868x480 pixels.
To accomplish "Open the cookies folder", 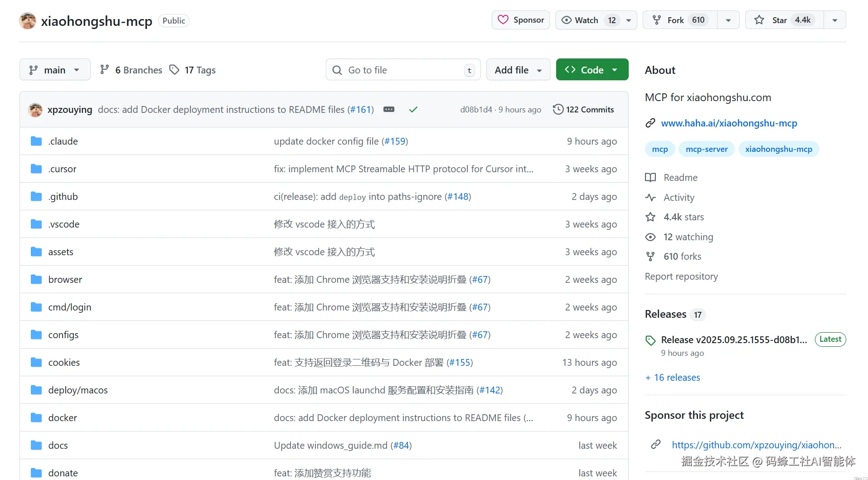I will coord(64,363).
